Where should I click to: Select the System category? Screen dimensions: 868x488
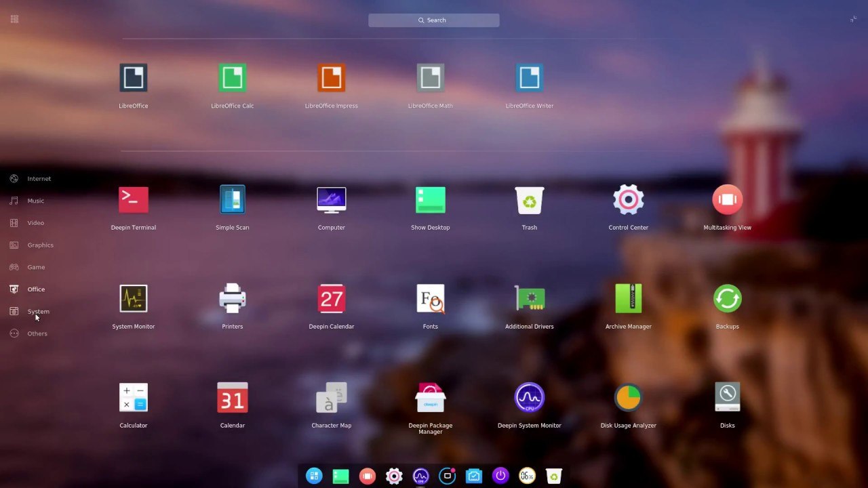pyautogui.click(x=29, y=312)
